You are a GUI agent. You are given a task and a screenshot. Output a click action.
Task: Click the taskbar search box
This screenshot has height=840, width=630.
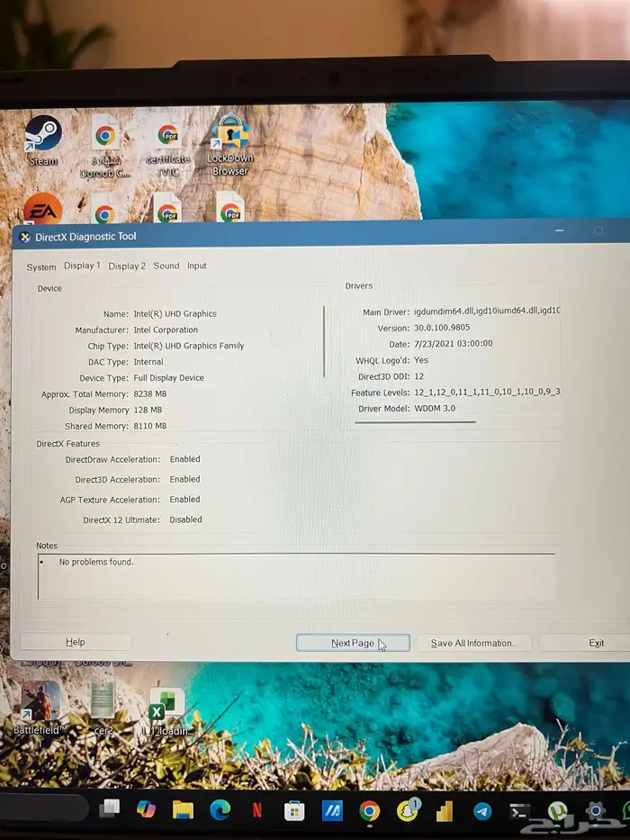coord(43,808)
